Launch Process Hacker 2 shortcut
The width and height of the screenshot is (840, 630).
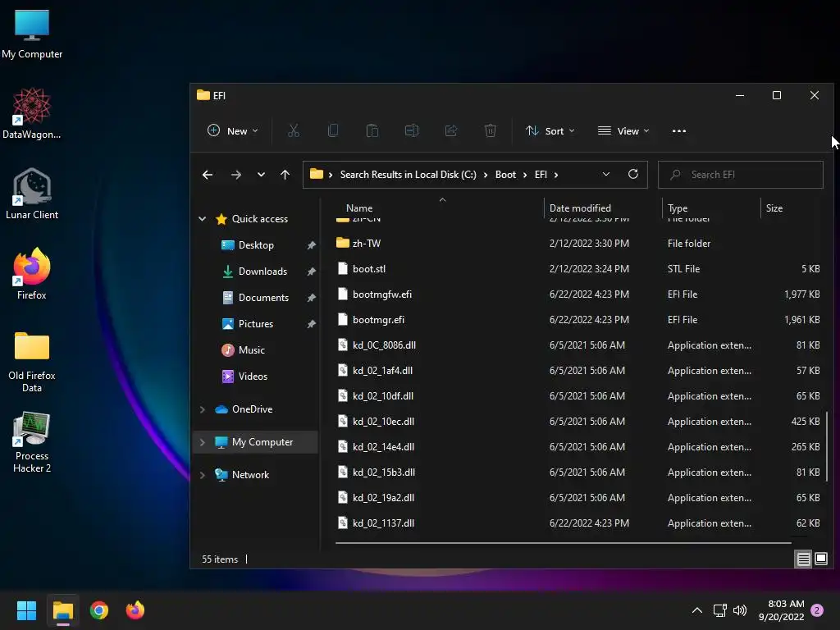click(x=32, y=442)
